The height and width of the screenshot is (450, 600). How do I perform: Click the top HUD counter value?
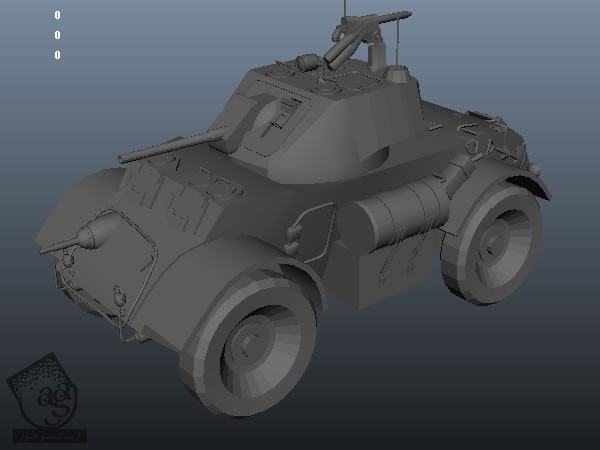(x=57, y=15)
